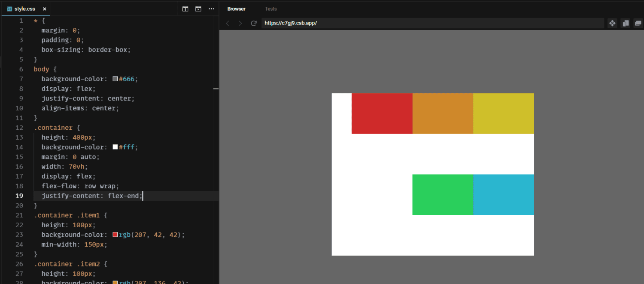Click the 'box-sizing: border-box;' line

pos(86,50)
